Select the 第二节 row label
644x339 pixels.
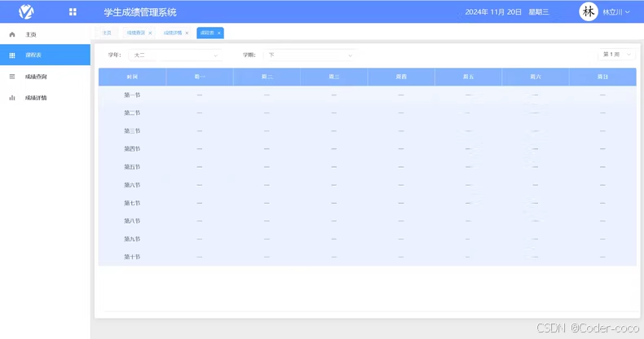pyautogui.click(x=132, y=112)
